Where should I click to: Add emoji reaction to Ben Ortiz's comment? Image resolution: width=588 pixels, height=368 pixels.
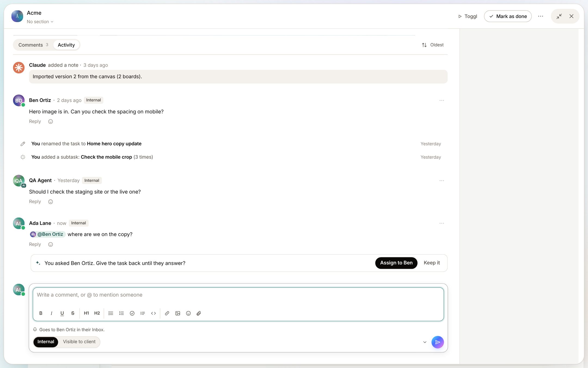50,122
